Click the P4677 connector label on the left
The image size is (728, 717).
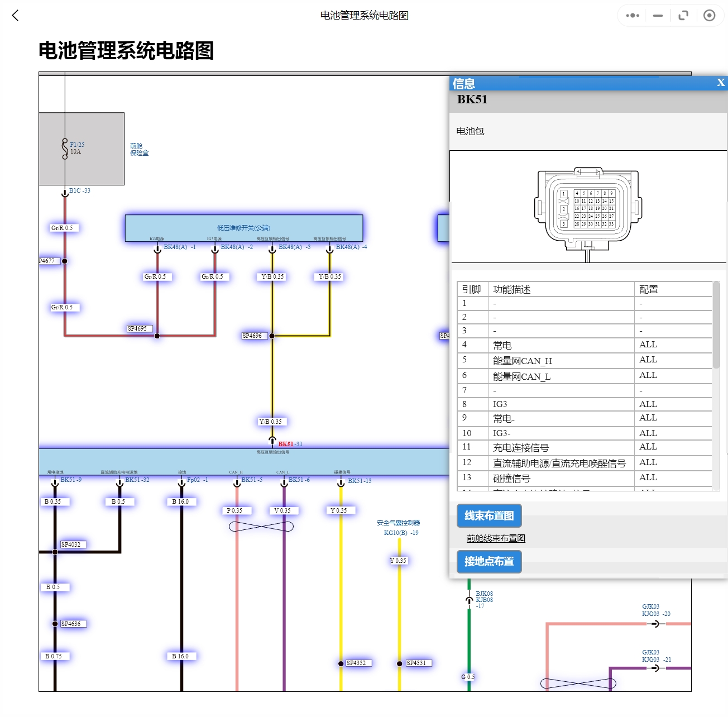point(47,261)
